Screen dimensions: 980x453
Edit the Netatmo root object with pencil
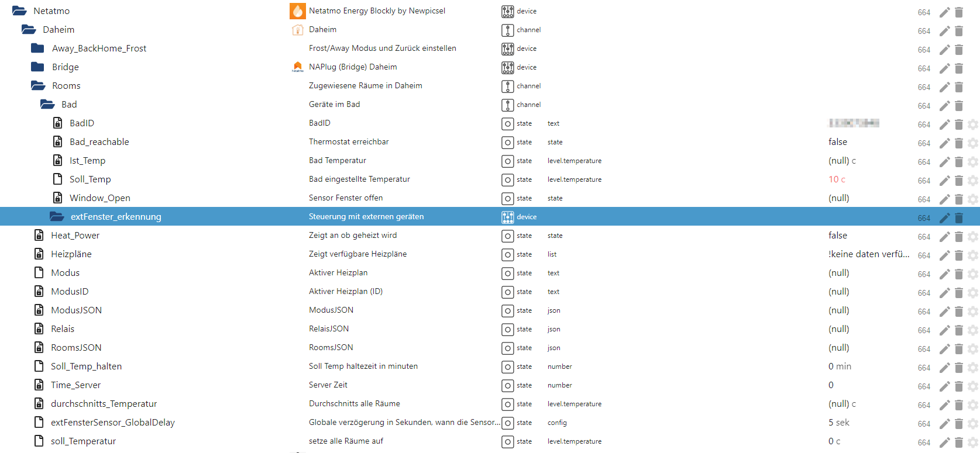944,12
